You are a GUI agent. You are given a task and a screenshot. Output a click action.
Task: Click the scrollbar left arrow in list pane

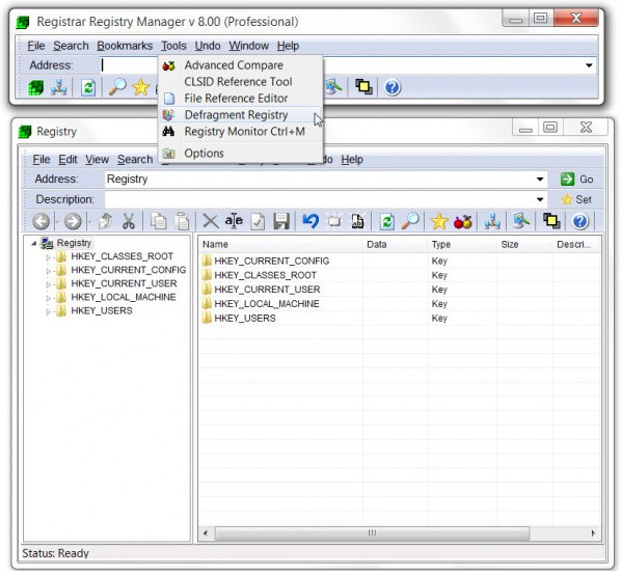point(205,533)
